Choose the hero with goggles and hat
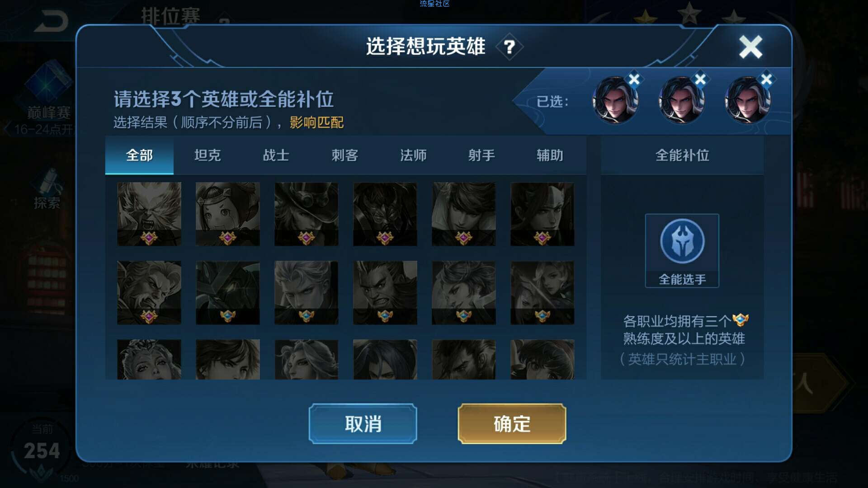The height and width of the screenshot is (488, 868). click(306, 214)
